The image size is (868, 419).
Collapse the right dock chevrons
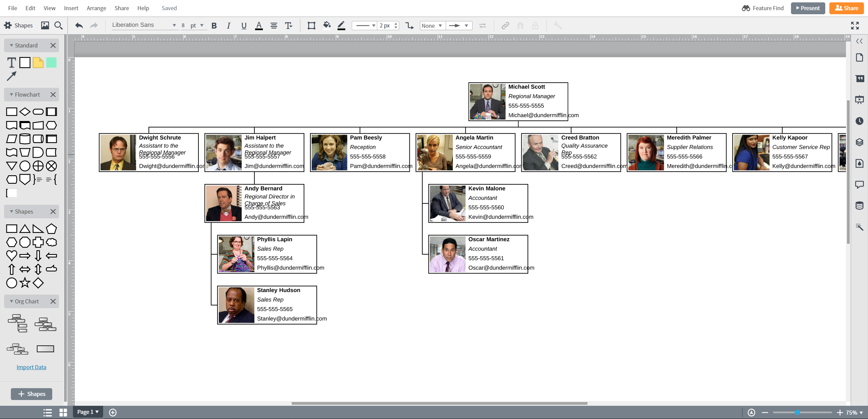point(859,41)
